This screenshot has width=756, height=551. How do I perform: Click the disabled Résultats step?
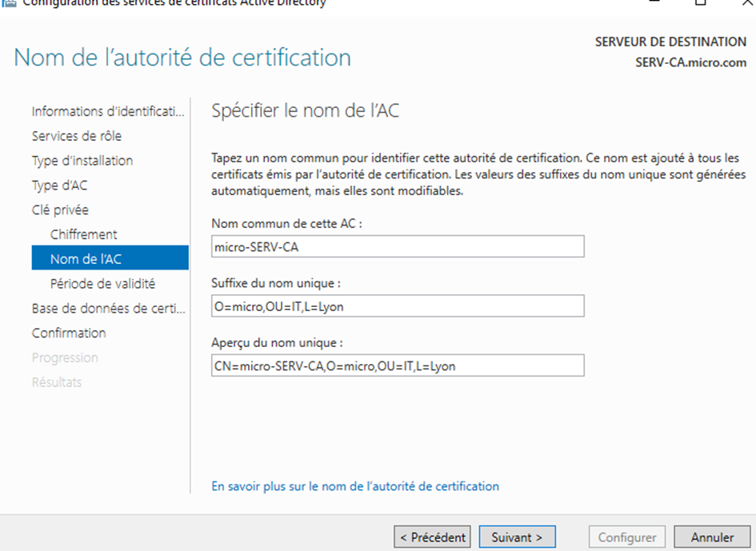[x=57, y=382]
